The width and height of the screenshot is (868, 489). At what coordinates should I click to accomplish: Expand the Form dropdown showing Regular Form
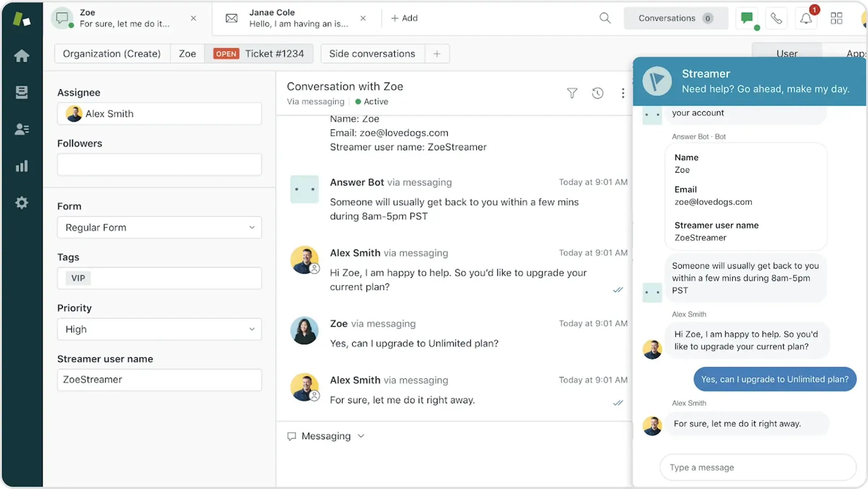(x=159, y=228)
